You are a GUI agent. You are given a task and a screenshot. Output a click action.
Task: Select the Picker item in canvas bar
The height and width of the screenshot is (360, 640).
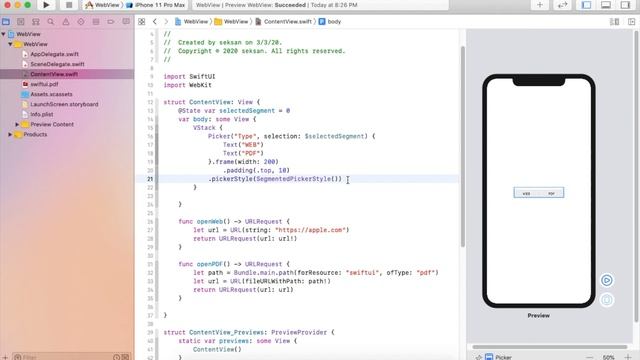(499, 357)
